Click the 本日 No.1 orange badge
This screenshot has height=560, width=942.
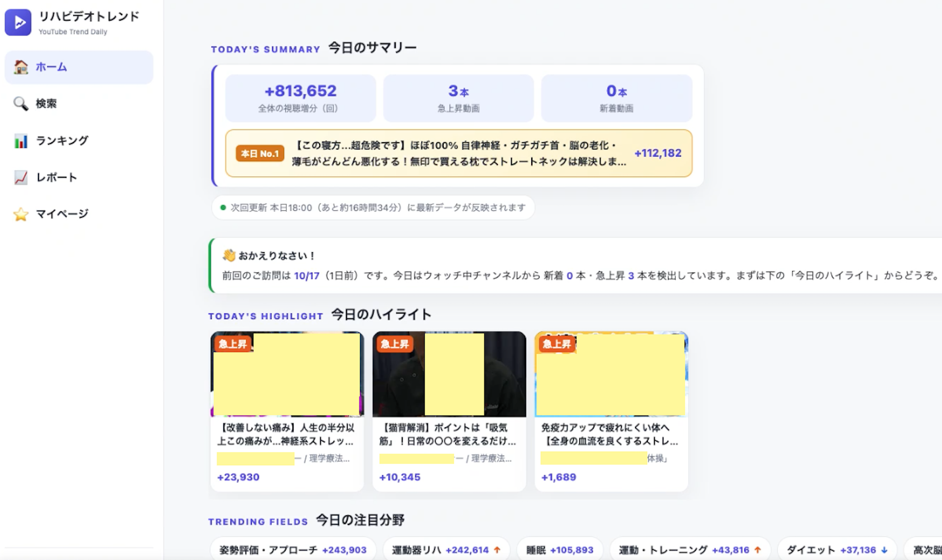(260, 153)
